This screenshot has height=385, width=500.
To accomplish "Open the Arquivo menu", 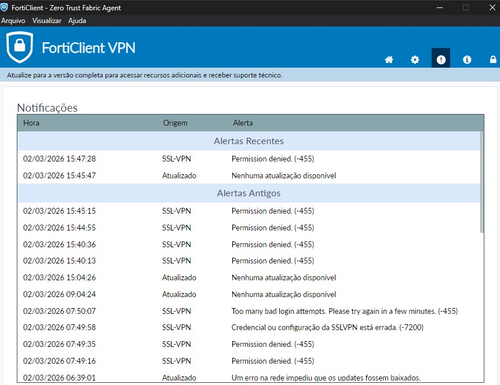I will (13, 21).
